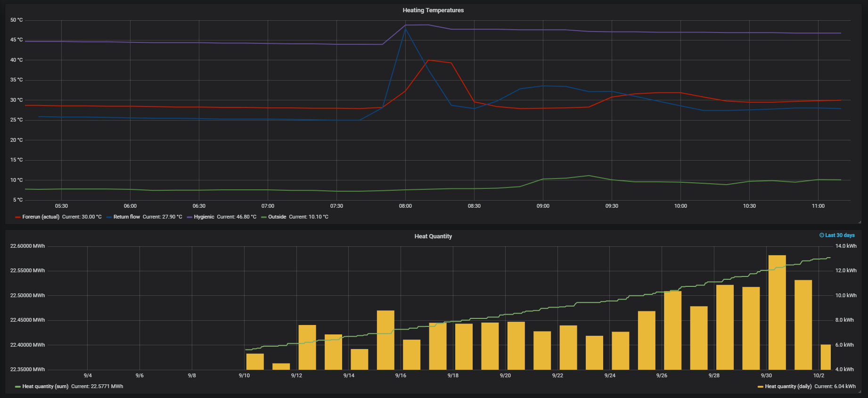
Task: Click the Hygienic 'Current: 46.80 °C' value
Action: pos(237,217)
